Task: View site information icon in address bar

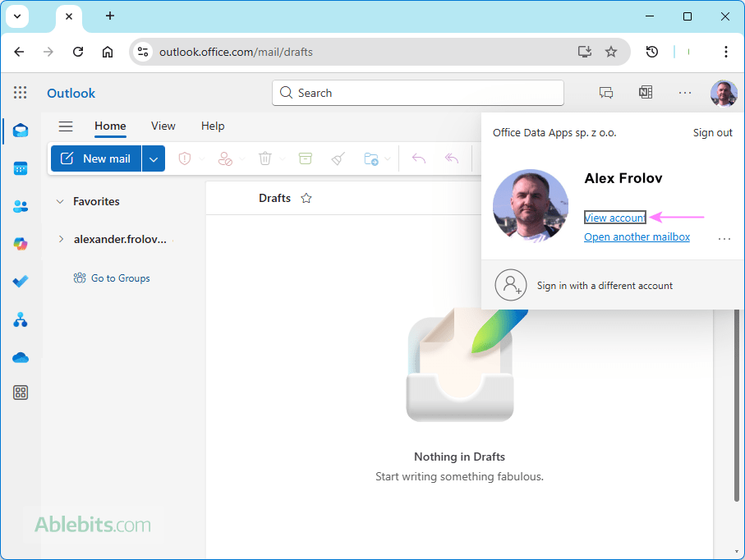Action: tap(143, 52)
